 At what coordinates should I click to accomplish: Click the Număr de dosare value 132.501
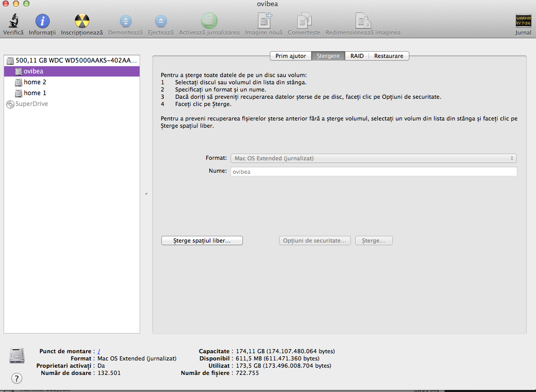coord(109,373)
